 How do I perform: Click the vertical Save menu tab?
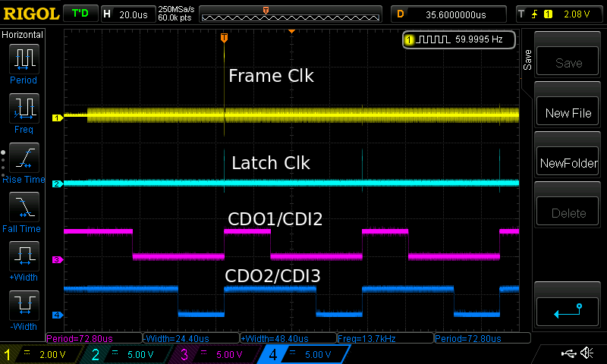(x=527, y=60)
